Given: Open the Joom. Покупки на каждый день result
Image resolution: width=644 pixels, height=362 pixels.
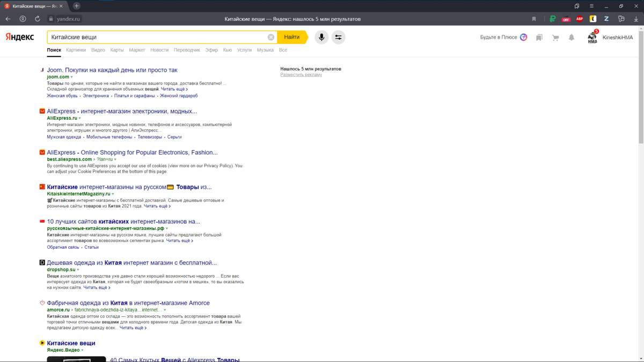Looking at the screenshot, I should 112,70.
